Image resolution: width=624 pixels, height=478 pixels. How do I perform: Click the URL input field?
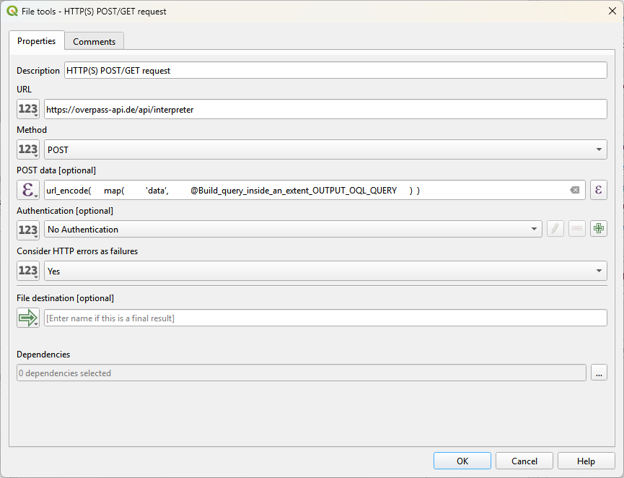[x=326, y=109]
